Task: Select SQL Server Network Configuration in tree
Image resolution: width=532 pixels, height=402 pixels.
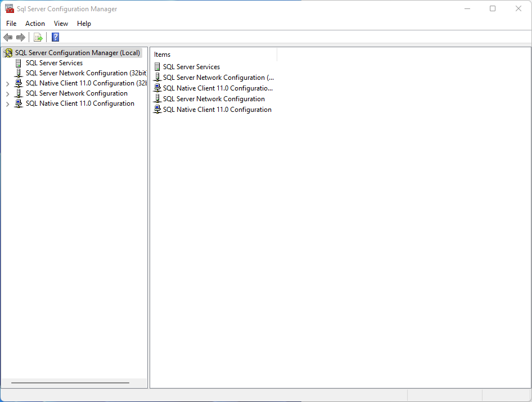Action: click(76, 94)
